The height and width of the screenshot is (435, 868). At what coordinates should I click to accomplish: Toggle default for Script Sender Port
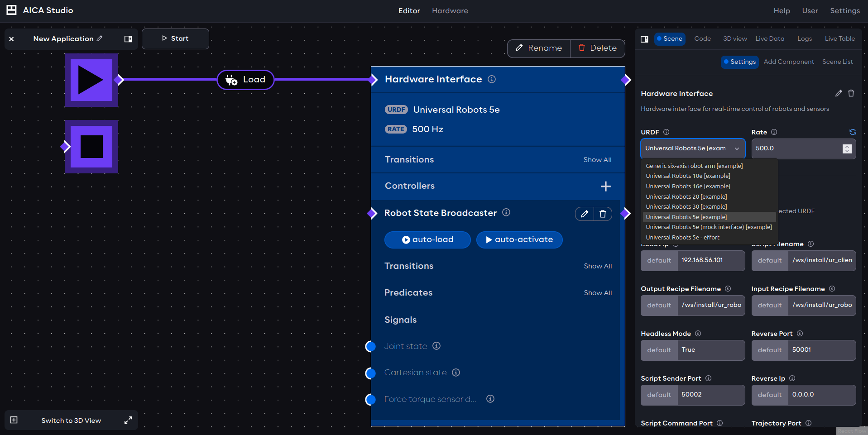[x=659, y=395]
